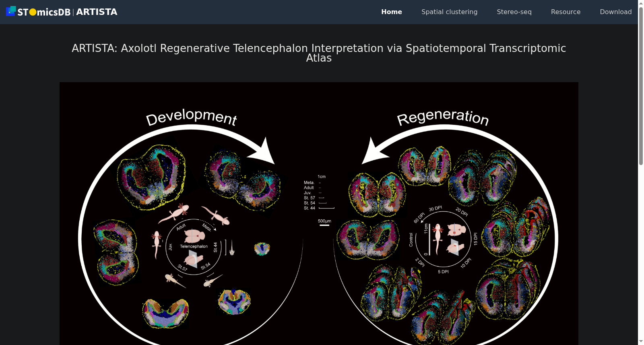Screen dimensions: 644x345
Task: Open the Resource page
Action: point(566,12)
